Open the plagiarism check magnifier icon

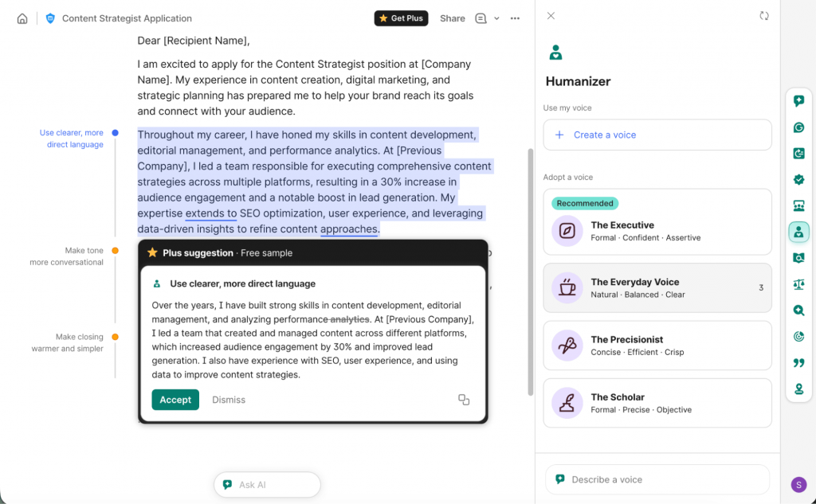[798, 310]
